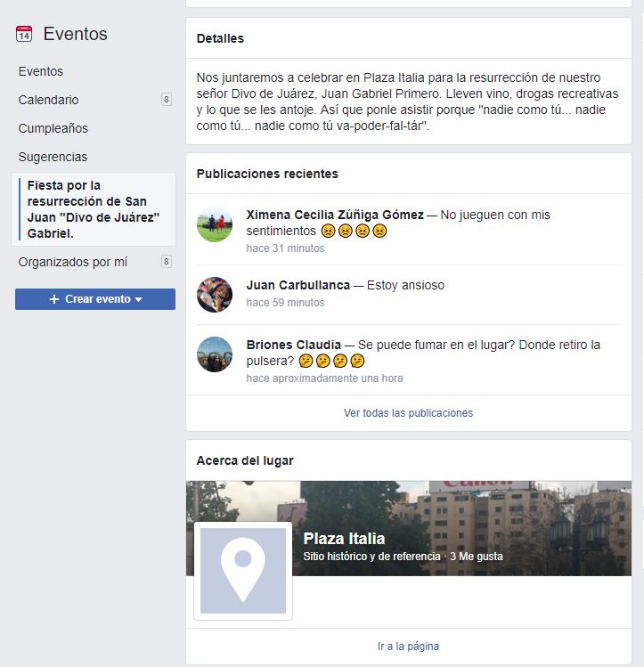Open Ximena Cecilia Zúñiga Gómez's profile picture

click(215, 224)
